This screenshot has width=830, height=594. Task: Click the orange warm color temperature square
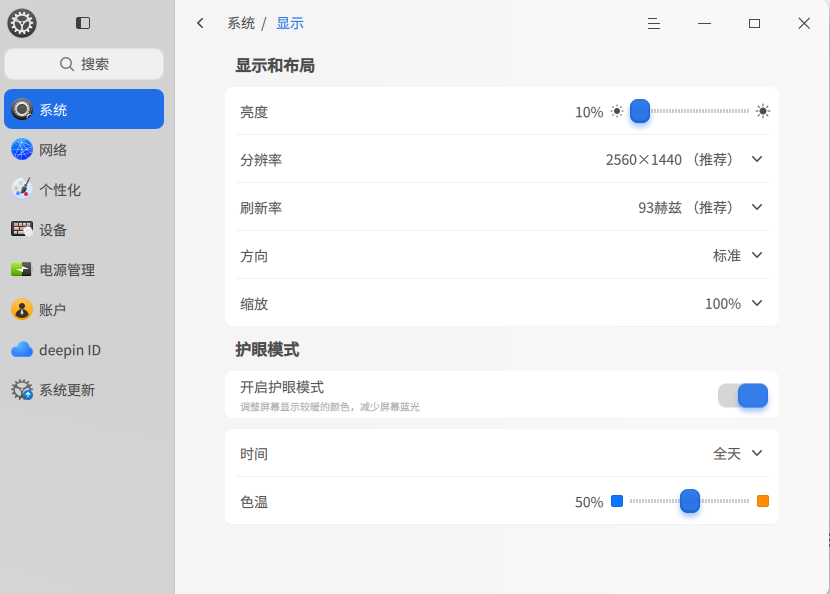(x=763, y=501)
